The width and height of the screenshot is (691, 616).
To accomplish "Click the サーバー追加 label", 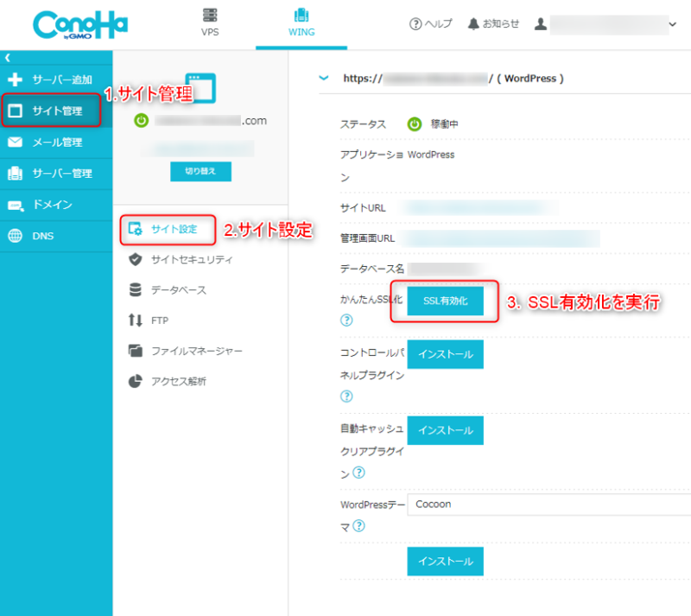I will pos(62,79).
